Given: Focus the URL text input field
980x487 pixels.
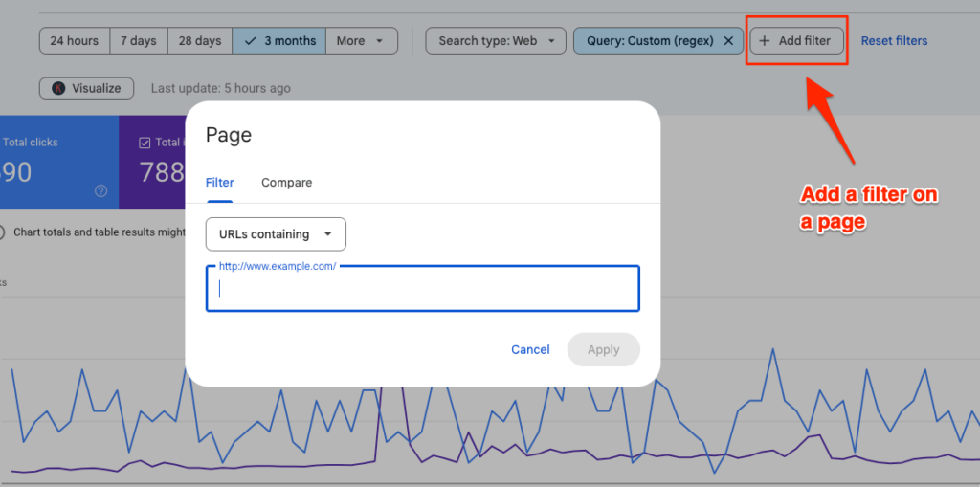Looking at the screenshot, I should coord(422,289).
